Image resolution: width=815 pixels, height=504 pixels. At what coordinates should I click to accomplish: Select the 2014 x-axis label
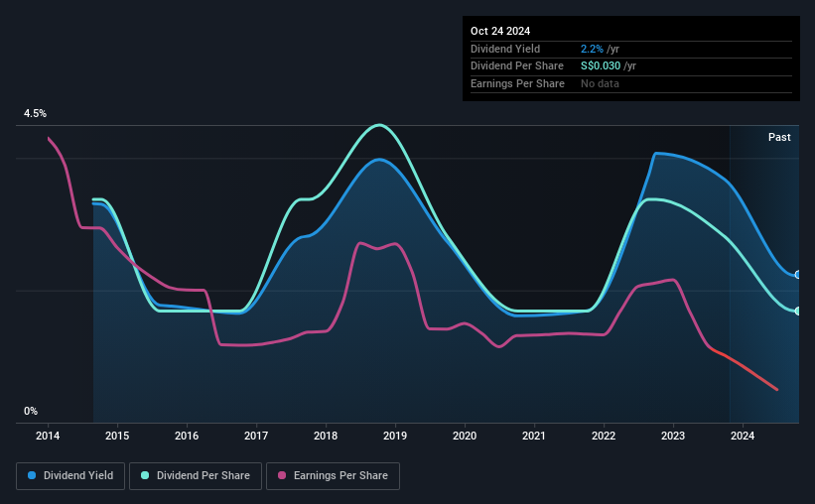point(48,436)
